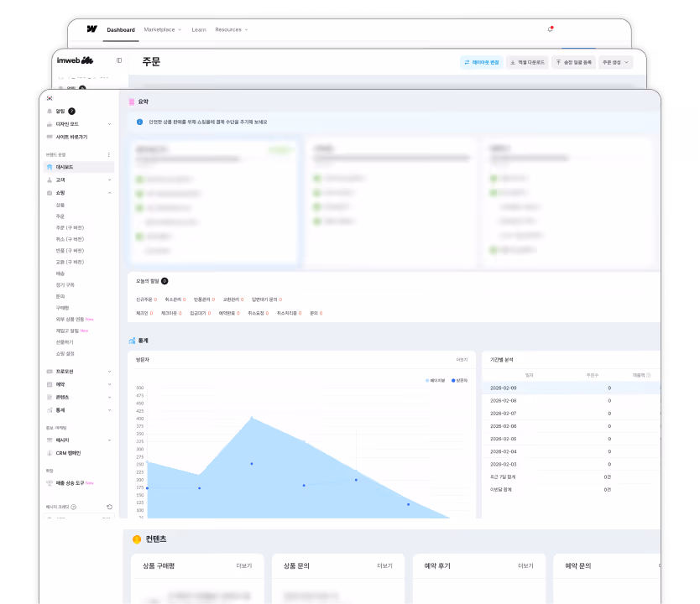Viewport: 700px width, 604px height.
Task: Click chart peak data point near 400
Action: [x=252, y=418]
